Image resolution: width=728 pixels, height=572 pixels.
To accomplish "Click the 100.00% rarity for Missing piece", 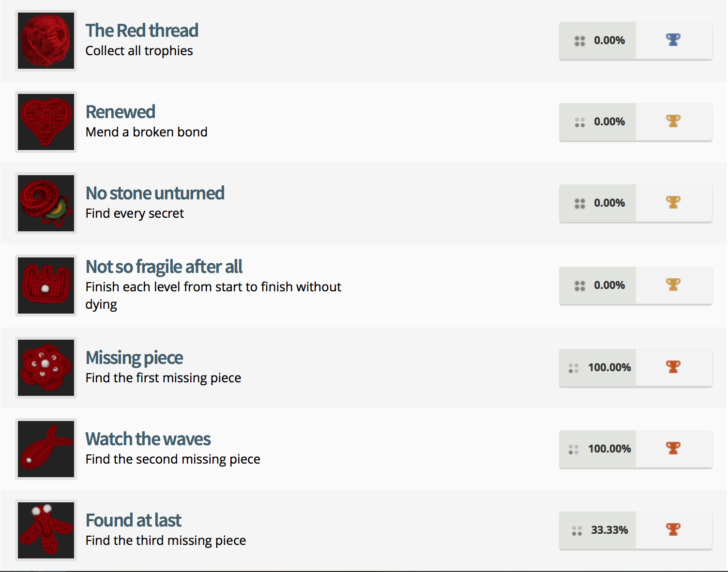I will 609,367.
